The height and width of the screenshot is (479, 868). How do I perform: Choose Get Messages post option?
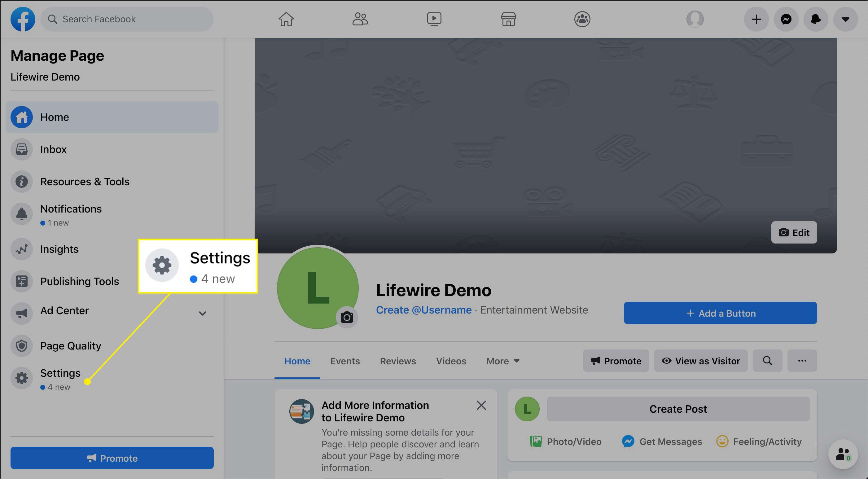pos(662,442)
